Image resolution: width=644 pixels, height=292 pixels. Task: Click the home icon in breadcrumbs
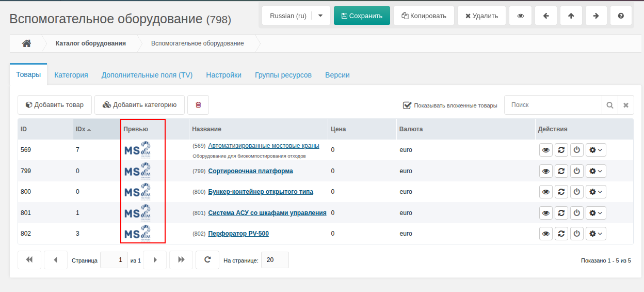tap(26, 43)
